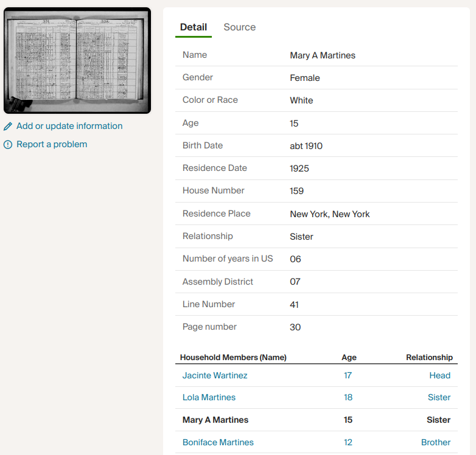Viewport: 476px width, 455px height.
Task: Click age 12 in the household table
Action: [x=348, y=442]
